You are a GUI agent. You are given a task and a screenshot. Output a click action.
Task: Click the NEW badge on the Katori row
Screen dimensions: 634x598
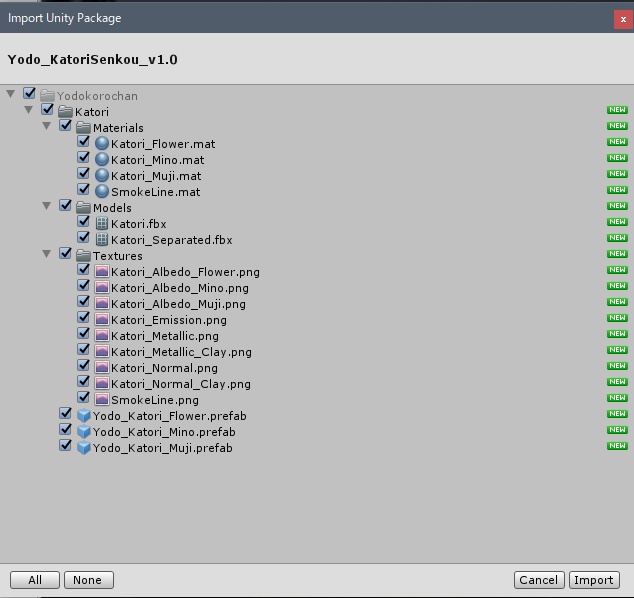(x=617, y=110)
